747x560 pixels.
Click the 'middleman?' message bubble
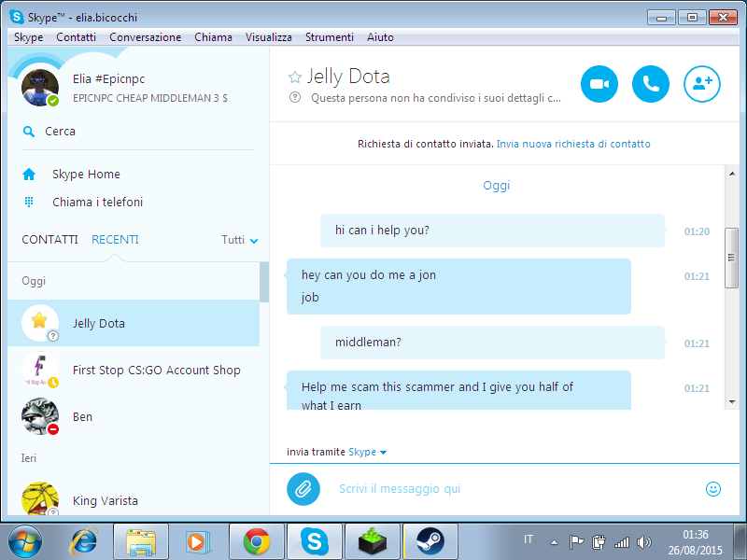pyautogui.click(x=492, y=343)
